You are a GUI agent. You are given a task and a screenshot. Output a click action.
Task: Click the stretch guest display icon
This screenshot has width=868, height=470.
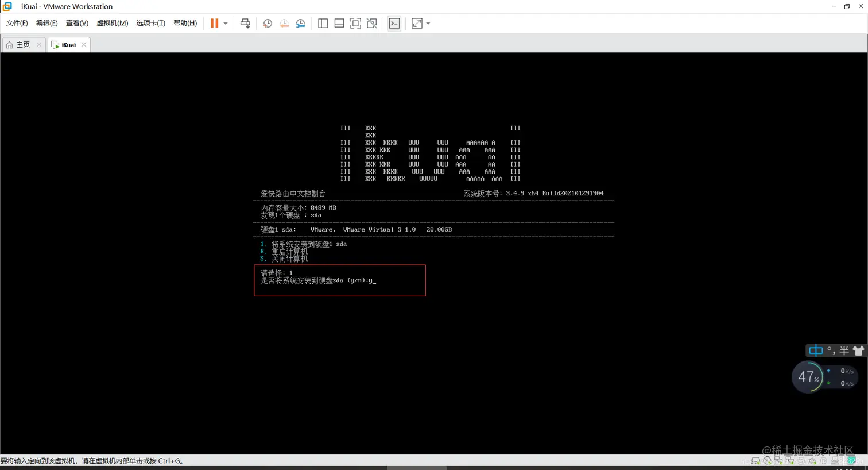coord(417,24)
